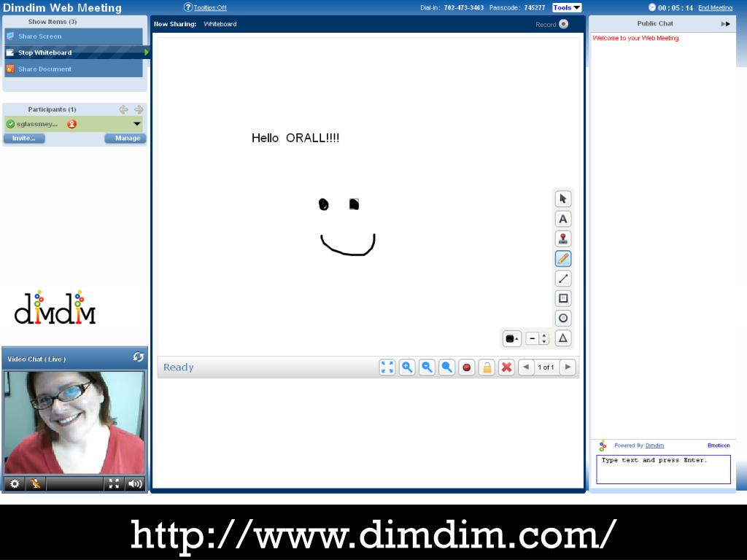
Task: Refresh the Video Chat panel
Action: pos(138,357)
